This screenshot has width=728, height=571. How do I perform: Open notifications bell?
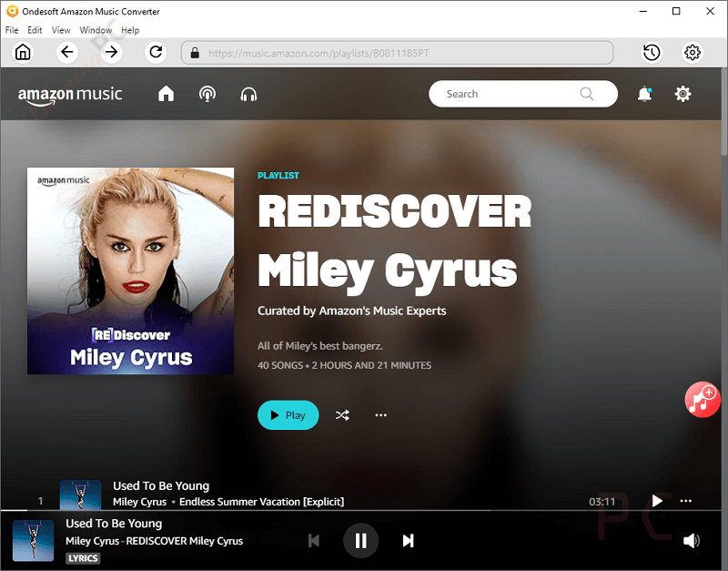[x=644, y=95]
